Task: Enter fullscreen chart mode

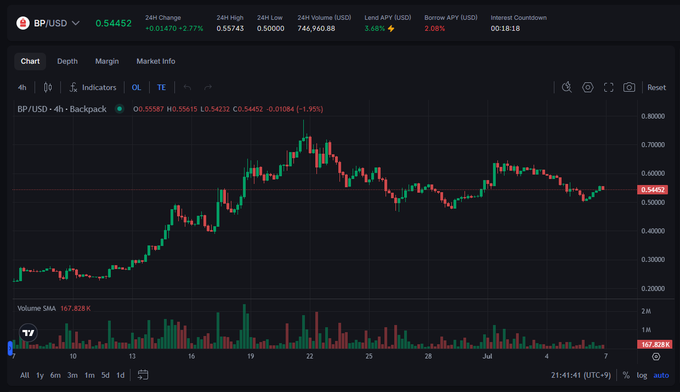Action: 608,88
